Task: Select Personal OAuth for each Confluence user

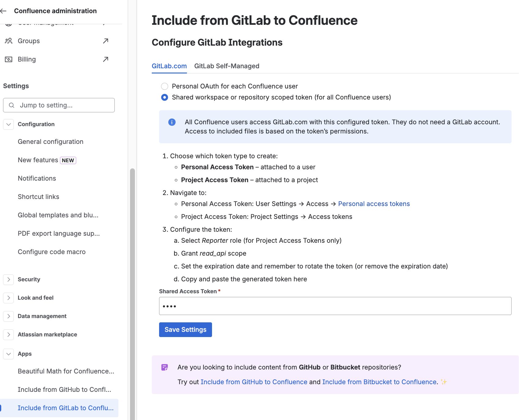Action: point(164,86)
